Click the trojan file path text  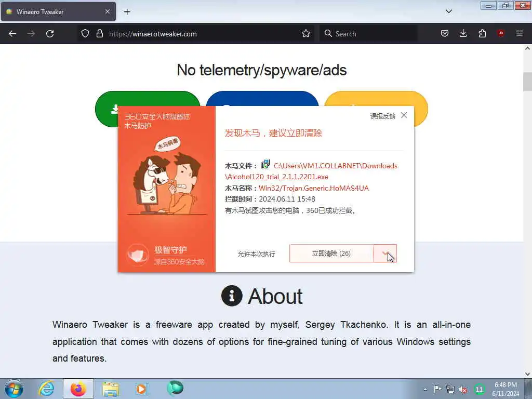(x=311, y=171)
